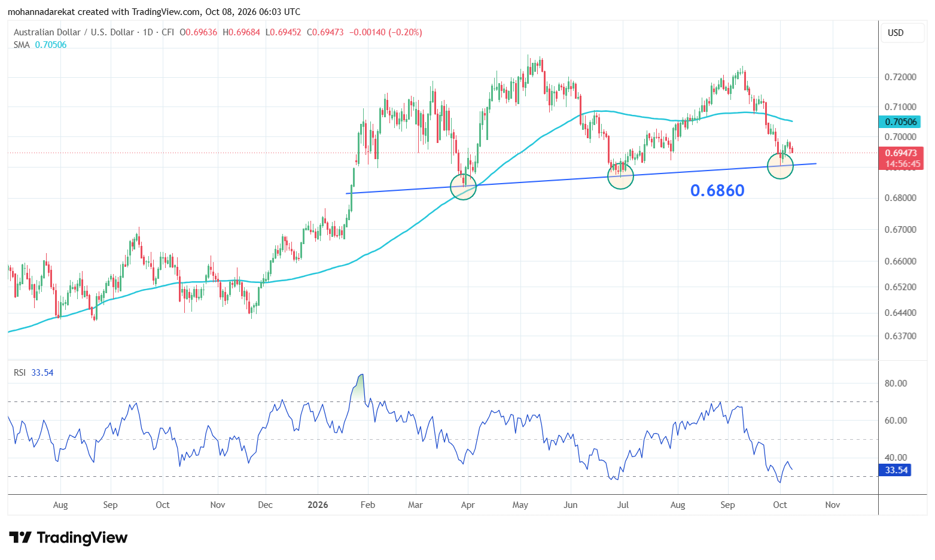
Task: Click the May label on the time axis
Action: 520,505
